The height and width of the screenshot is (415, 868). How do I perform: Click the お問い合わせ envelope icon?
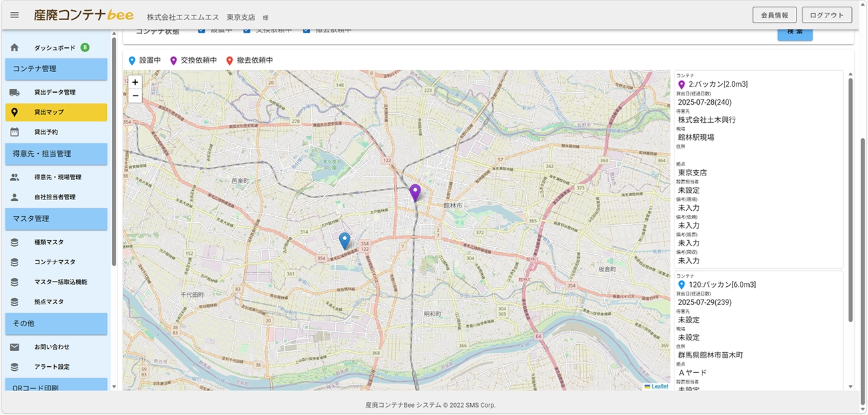point(15,347)
